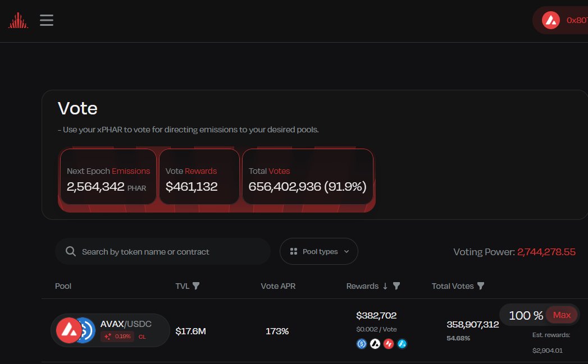
Task: Click the TVL column header text
Action: pos(183,286)
